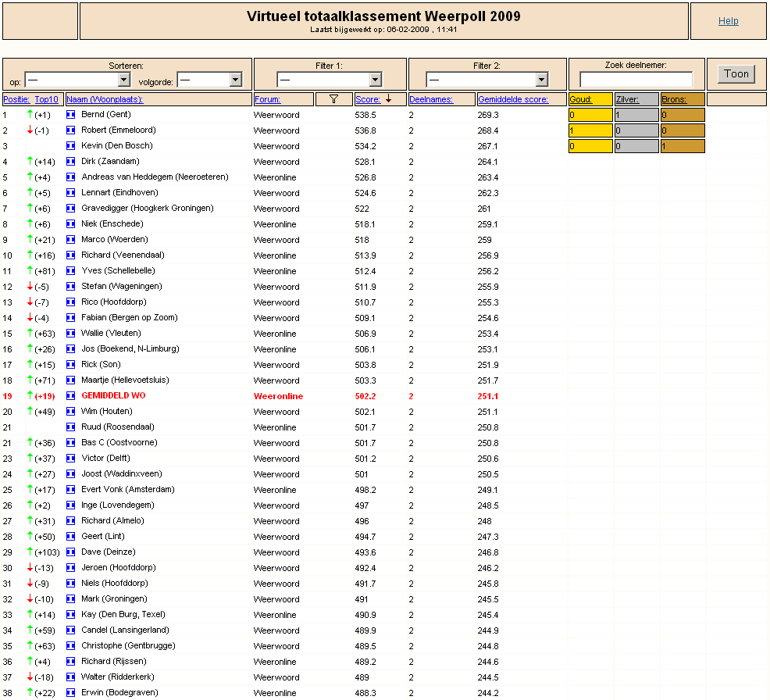The width and height of the screenshot is (770, 700).
Task: Click the red sort arrow beside Score
Action: point(388,98)
